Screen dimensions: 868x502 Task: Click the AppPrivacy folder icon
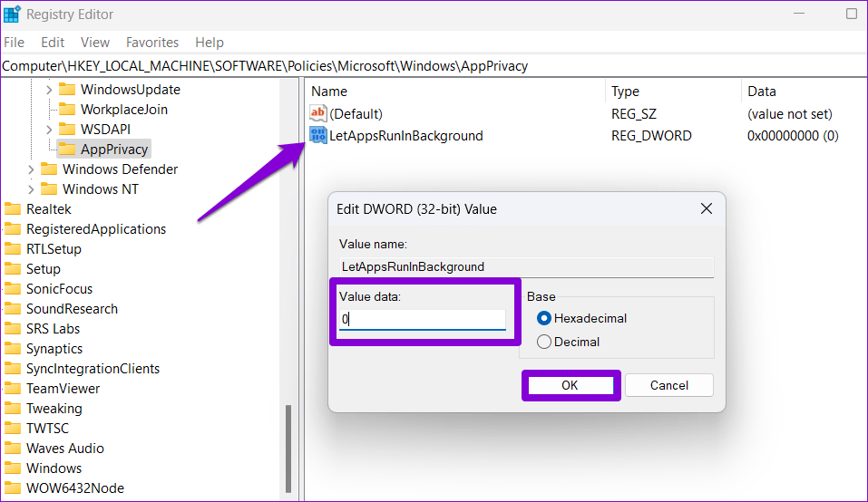pos(67,149)
